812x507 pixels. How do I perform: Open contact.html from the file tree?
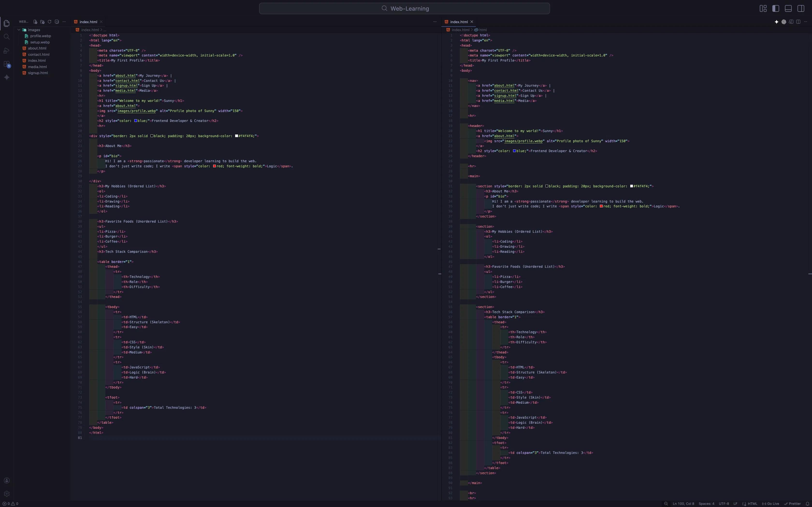pos(39,54)
